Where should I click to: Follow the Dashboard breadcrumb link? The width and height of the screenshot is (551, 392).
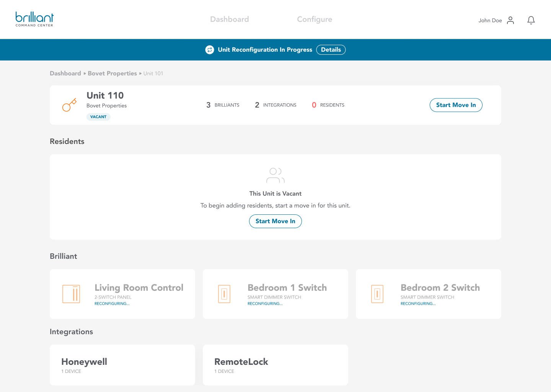[65, 73]
